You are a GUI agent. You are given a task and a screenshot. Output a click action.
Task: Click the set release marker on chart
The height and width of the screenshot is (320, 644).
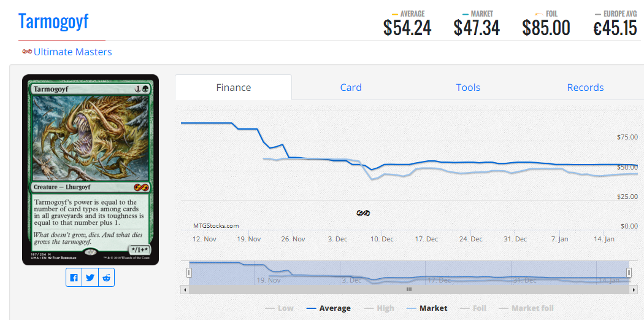tap(363, 213)
